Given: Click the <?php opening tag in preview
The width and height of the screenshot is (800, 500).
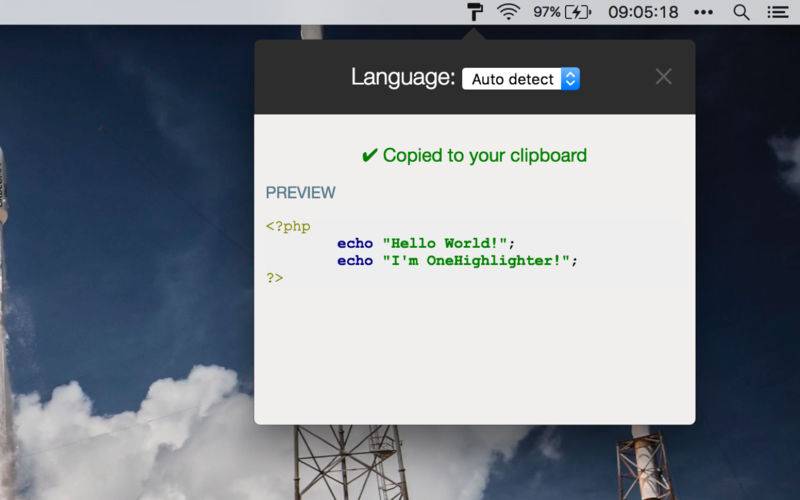Looking at the screenshot, I should point(288,226).
